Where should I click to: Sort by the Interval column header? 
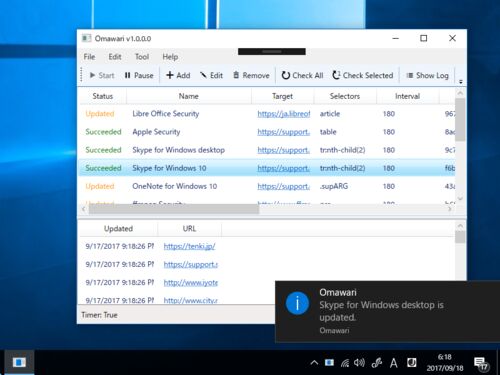click(x=407, y=96)
